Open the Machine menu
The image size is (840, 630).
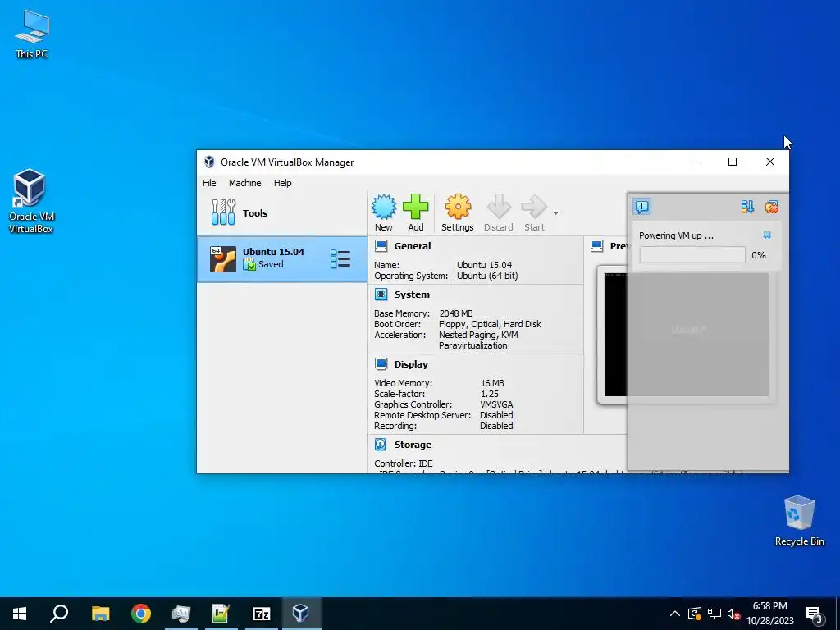(x=244, y=183)
